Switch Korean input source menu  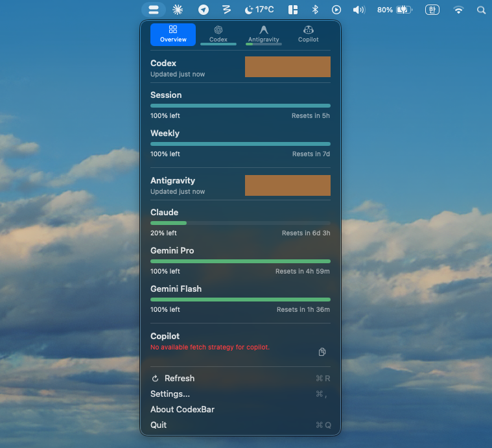[x=432, y=10]
